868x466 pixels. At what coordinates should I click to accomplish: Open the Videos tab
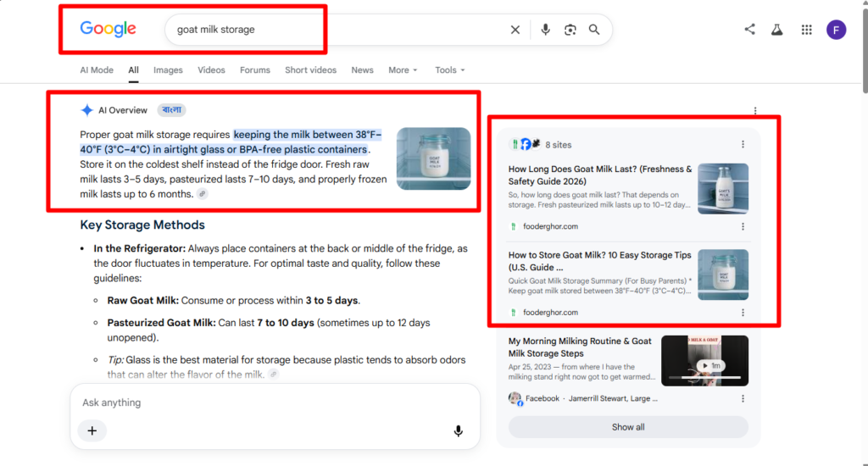[x=211, y=70]
